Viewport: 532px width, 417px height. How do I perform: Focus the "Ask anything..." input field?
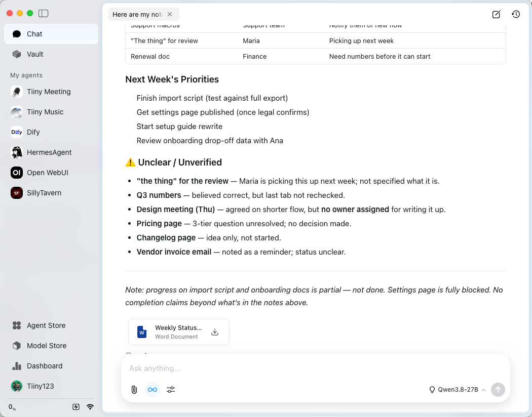[x=316, y=368]
